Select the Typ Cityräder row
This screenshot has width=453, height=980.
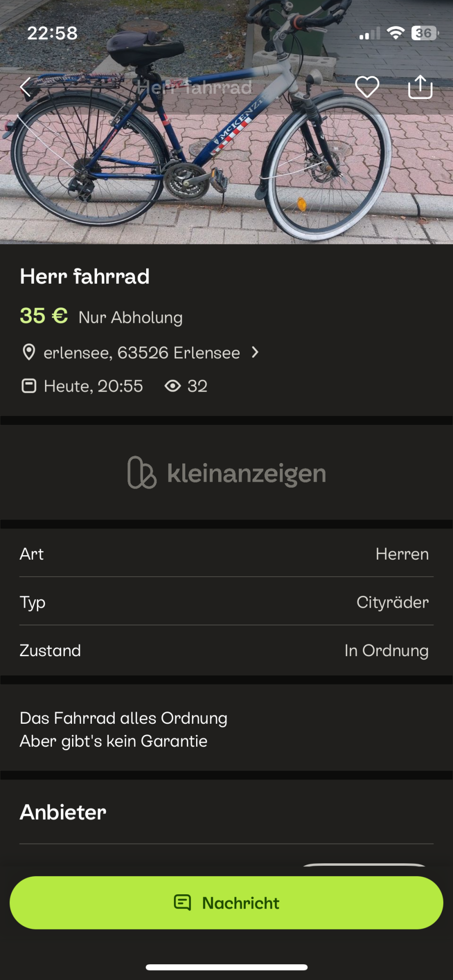click(x=226, y=602)
